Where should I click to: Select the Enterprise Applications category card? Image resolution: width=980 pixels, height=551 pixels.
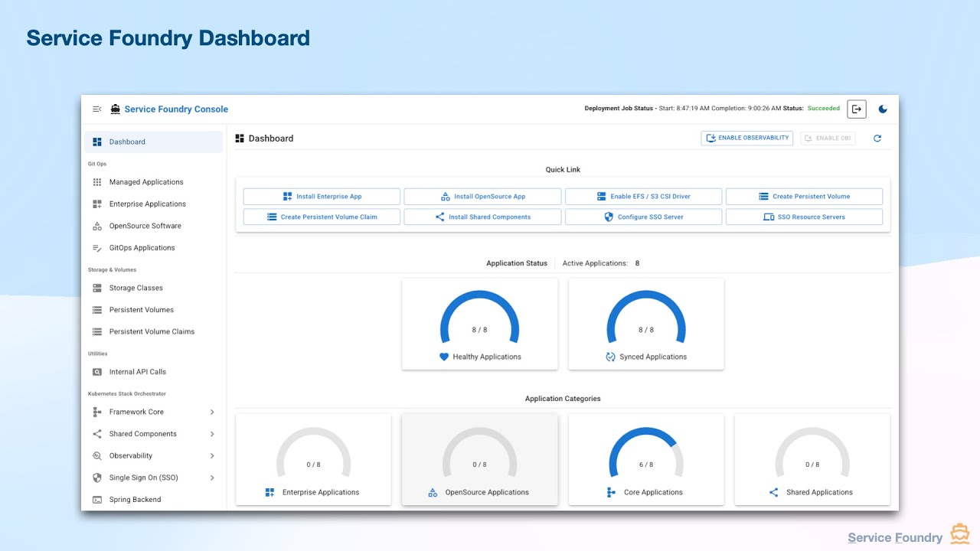(x=313, y=460)
